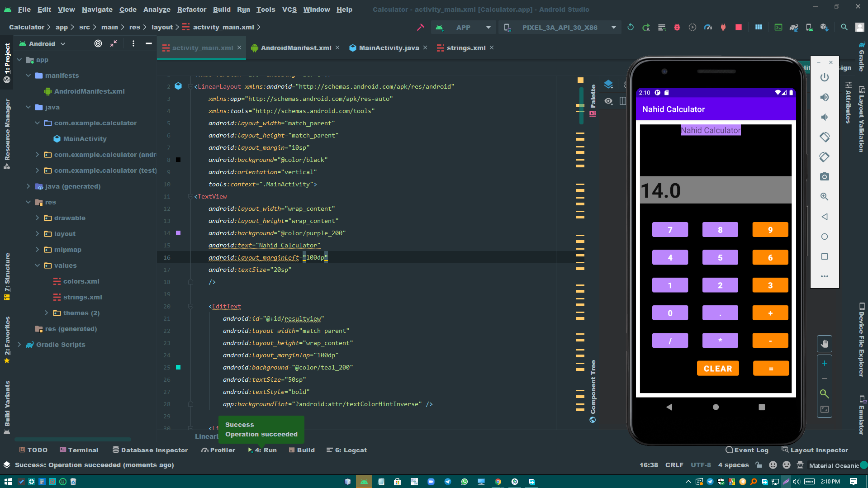The width and height of the screenshot is (868, 488).
Task: Open the Profiler speedometer icon in the toolbar
Action: [x=708, y=27]
